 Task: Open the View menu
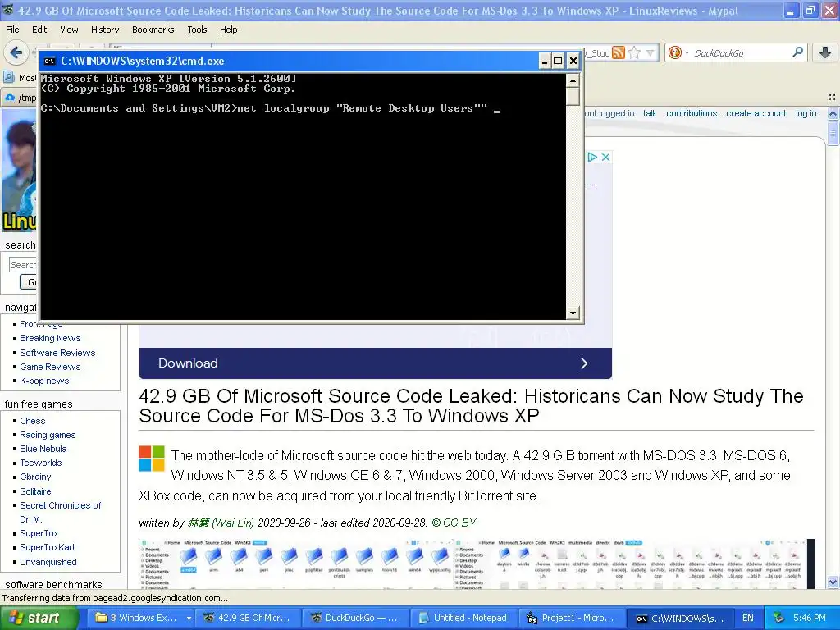point(69,30)
